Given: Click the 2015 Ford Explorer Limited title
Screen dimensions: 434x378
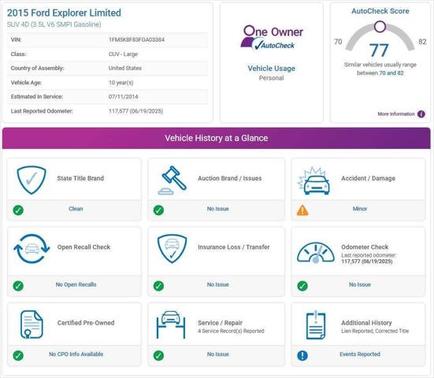Looking at the screenshot, I should coord(64,13).
